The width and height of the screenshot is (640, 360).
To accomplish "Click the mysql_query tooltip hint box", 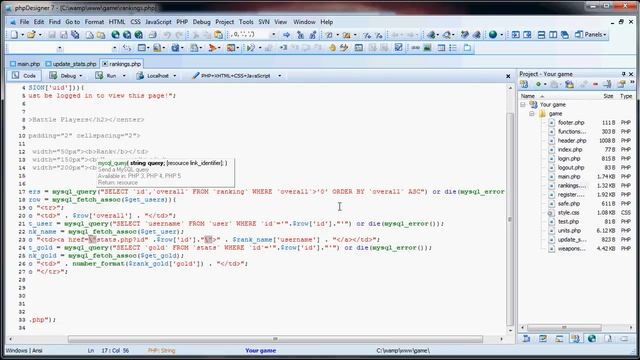I will pos(165,173).
